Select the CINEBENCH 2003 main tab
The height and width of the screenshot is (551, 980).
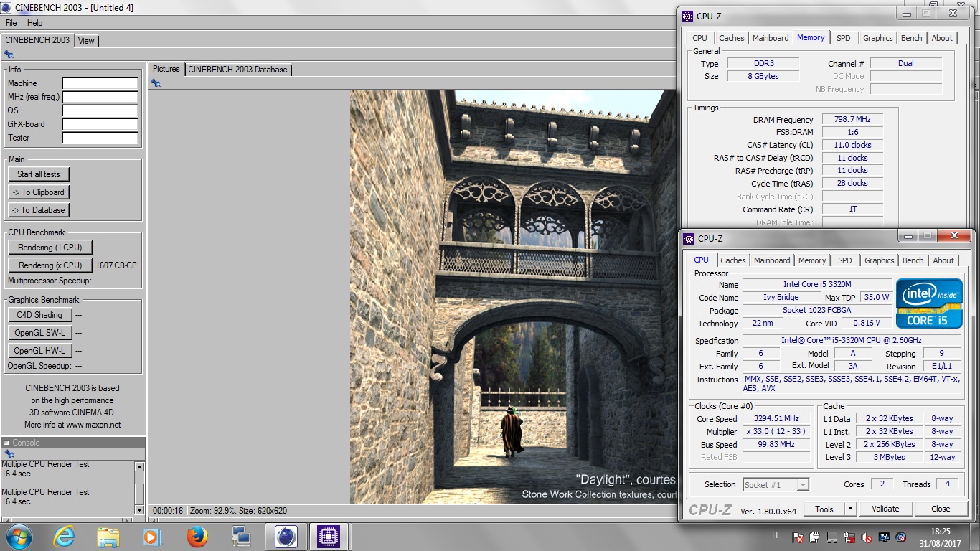[x=37, y=40]
